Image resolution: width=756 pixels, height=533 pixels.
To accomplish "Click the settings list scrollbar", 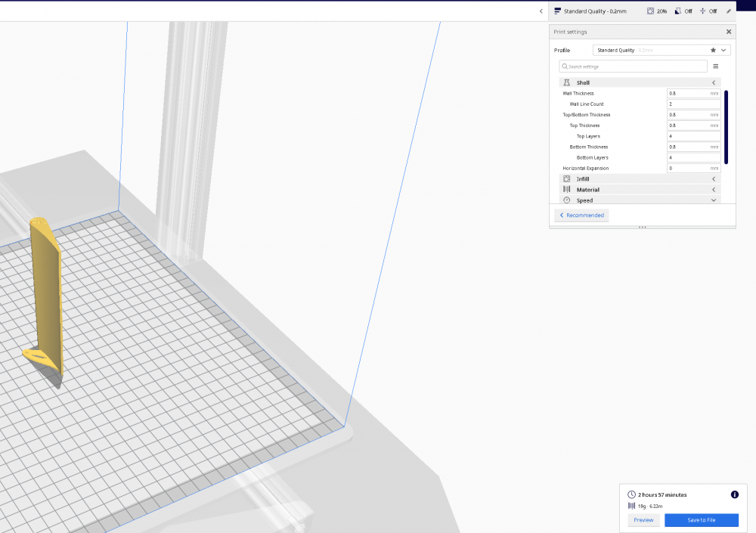I will click(726, 126).
